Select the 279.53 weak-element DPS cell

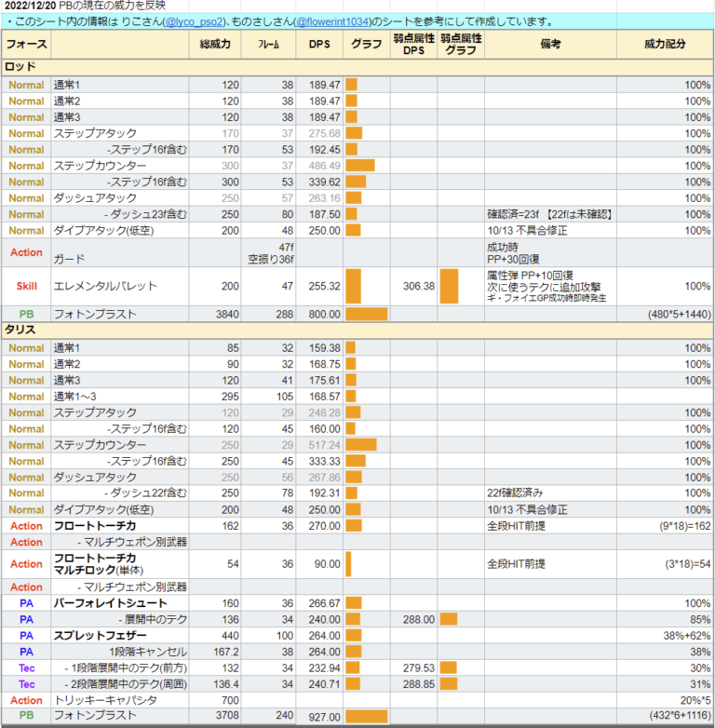coord(413,668)
